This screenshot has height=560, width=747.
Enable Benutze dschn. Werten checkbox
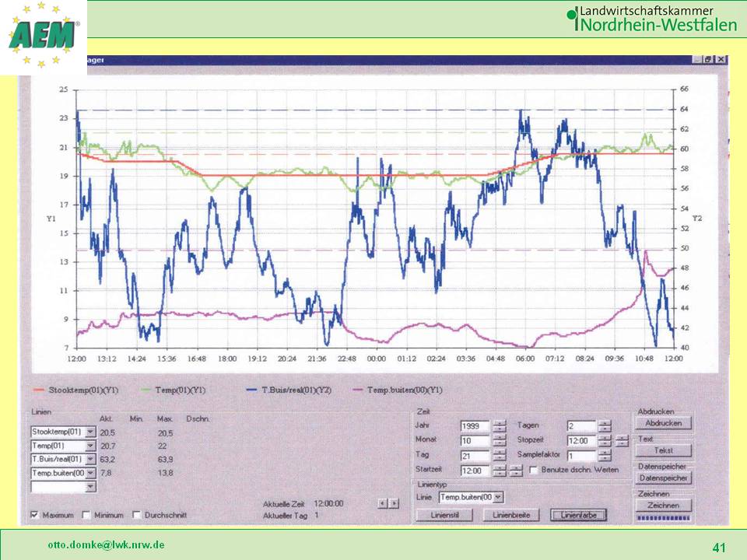(x=533, y=470)
